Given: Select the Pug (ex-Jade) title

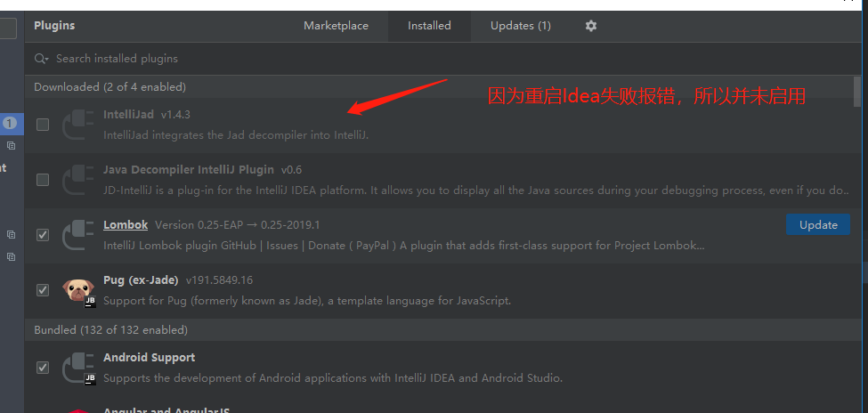Looking at the screenshot, I should tap(141, 280).
